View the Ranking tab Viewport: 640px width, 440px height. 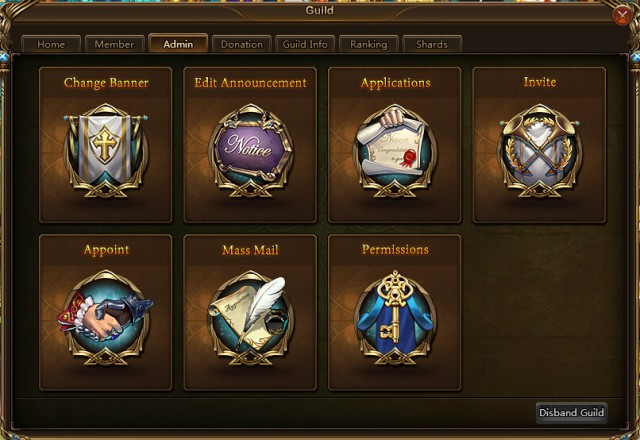(x=369, y=44)
